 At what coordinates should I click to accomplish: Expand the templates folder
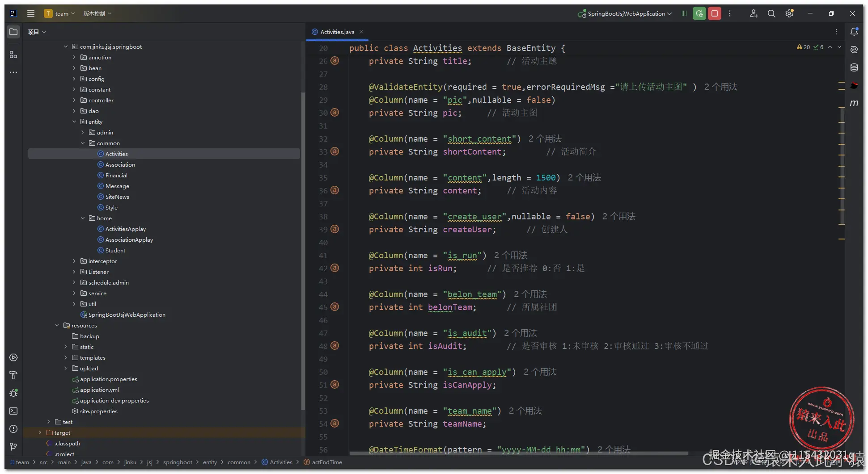point(66,357)
